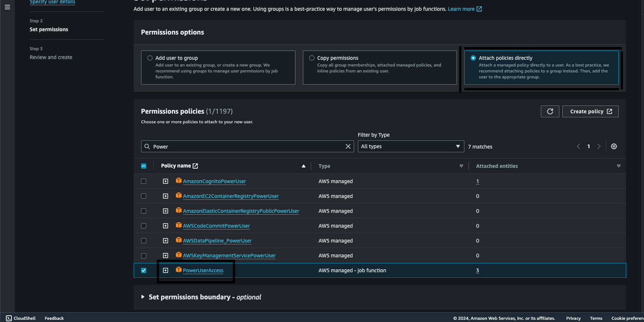This screenshot has height=322, width=644.
Task: Open the hamburger navigation menu
Action: [7, 7]
